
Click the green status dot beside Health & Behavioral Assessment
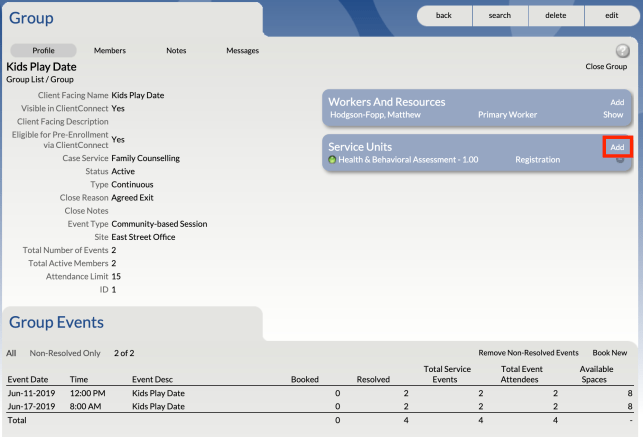[x=332, y=159]
